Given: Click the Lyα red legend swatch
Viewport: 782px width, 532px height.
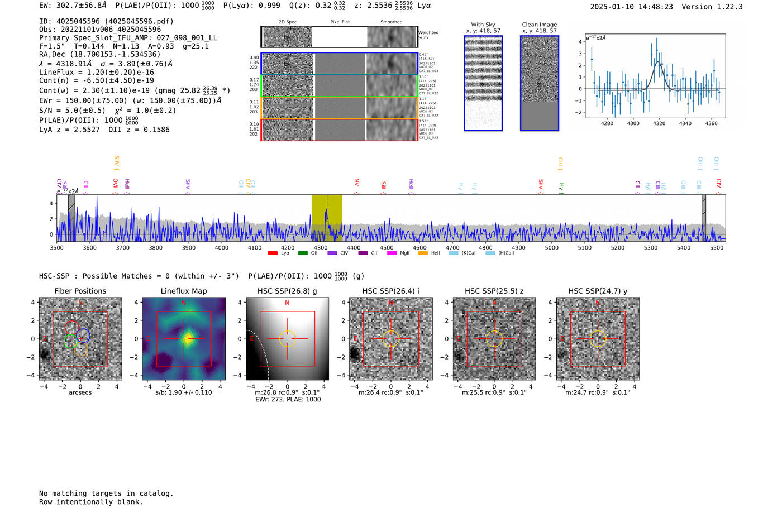Looking at the screenshot, I should pos(273,253).
